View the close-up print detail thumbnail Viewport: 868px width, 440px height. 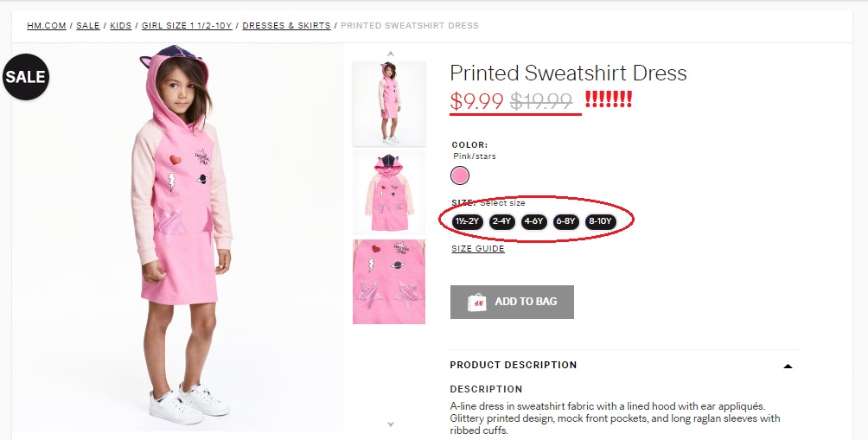tap(389, 282)
